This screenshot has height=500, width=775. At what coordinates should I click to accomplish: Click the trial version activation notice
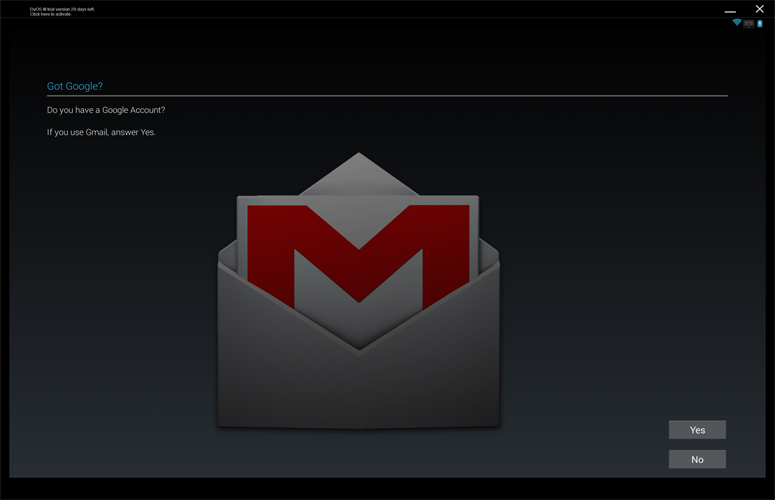[x=62, y=11]
